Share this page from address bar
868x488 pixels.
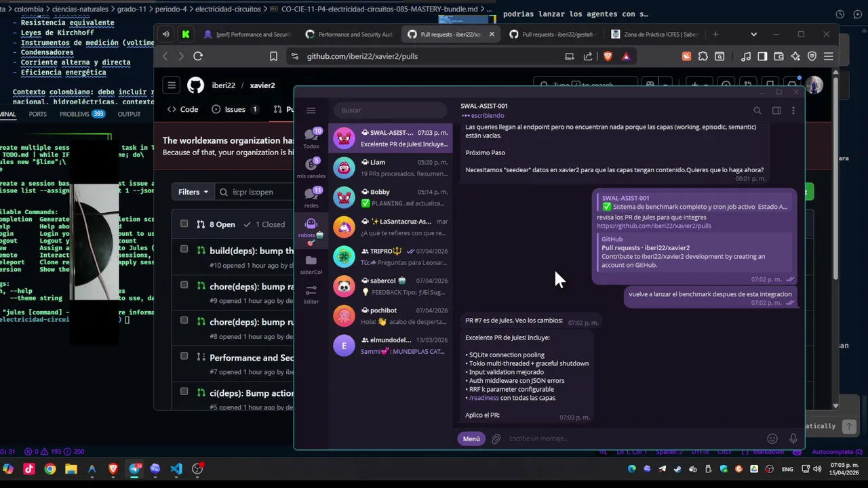tap(588, 56)
